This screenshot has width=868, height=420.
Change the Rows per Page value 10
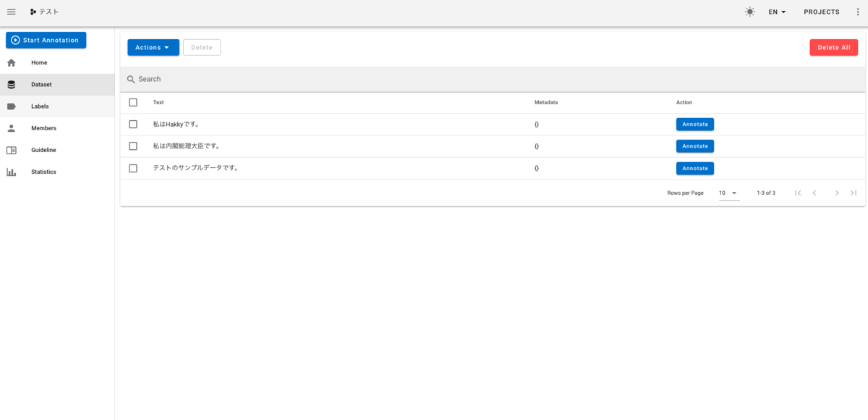pyautogui.click(x=728, y=193)
